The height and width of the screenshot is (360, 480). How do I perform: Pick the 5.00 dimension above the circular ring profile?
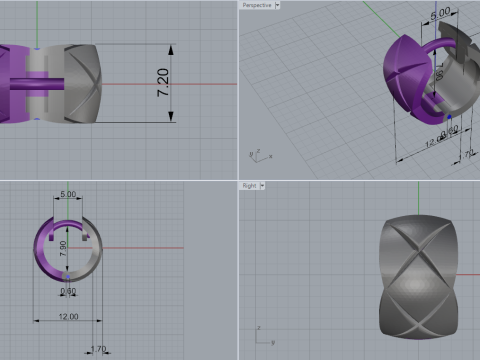coord(68,194)
